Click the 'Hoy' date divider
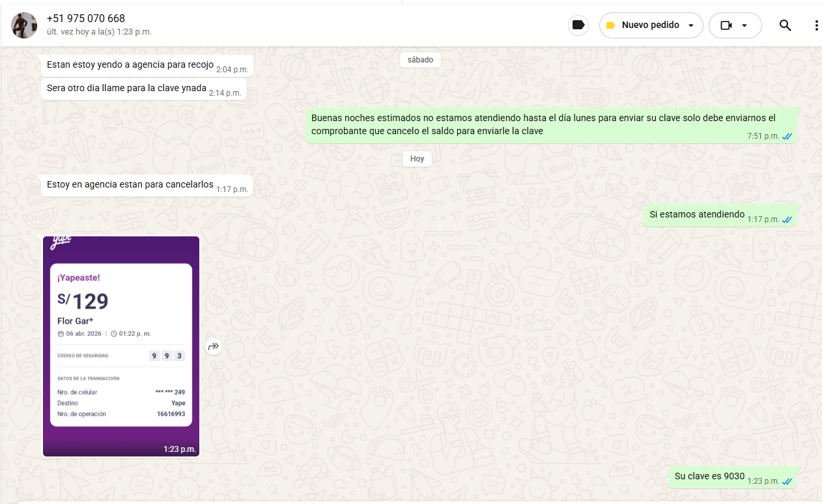This screenshot has width=822, height=504. coord(417,159)
